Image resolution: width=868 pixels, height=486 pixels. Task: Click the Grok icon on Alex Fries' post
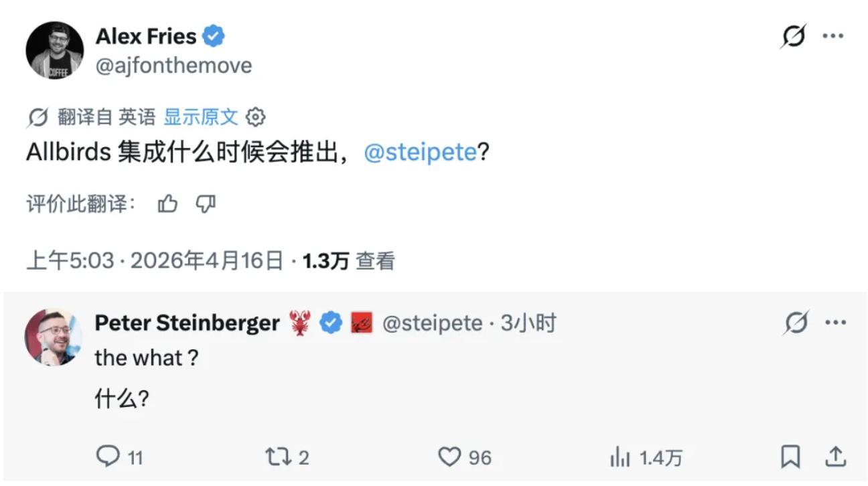click(794, 35)
